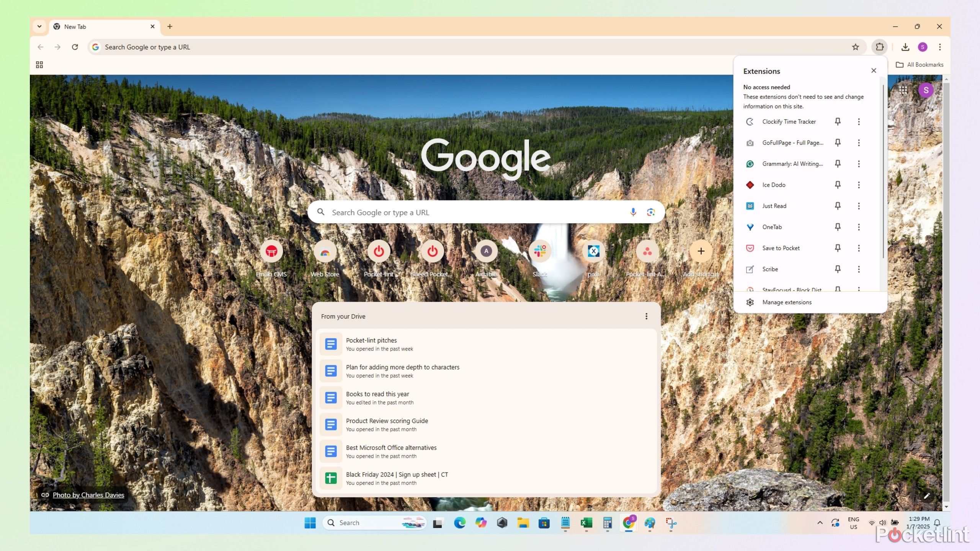Toggle pin for Save to Pocket
This screenshot has width=980, height=551.
point(837,248)
